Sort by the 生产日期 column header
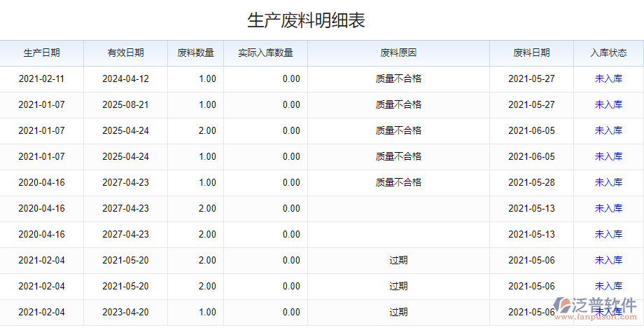This screenshot has height=328, width=644. (41, 53)
